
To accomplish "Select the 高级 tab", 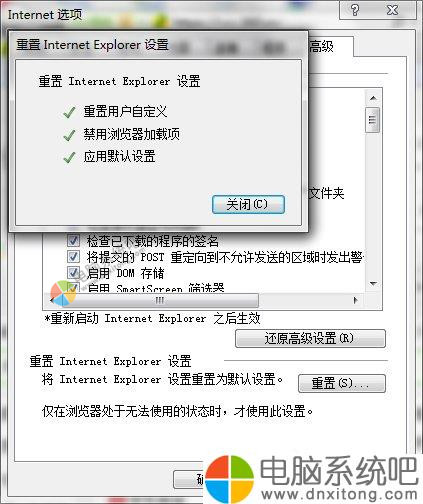I will (x=321, y=47).
